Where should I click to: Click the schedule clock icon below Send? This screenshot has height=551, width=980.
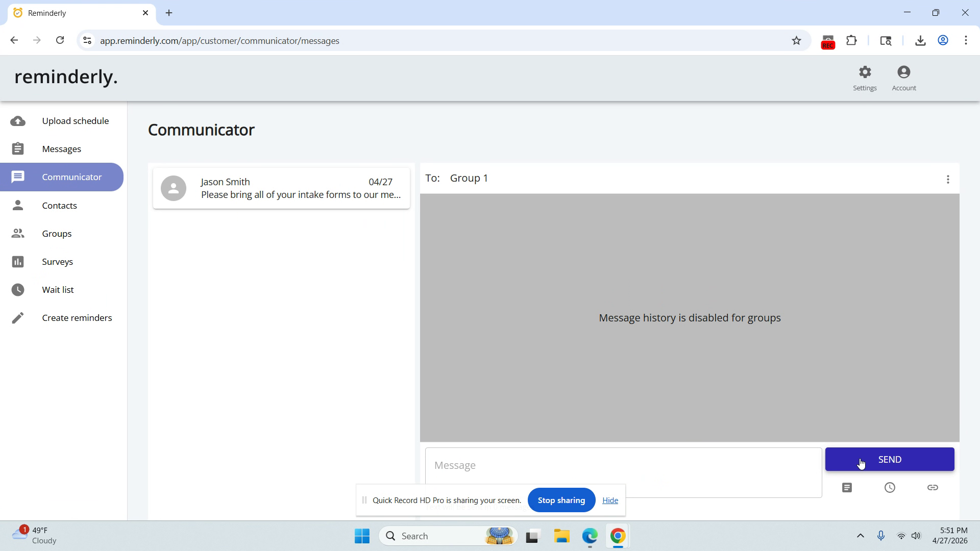pos(890,488)
